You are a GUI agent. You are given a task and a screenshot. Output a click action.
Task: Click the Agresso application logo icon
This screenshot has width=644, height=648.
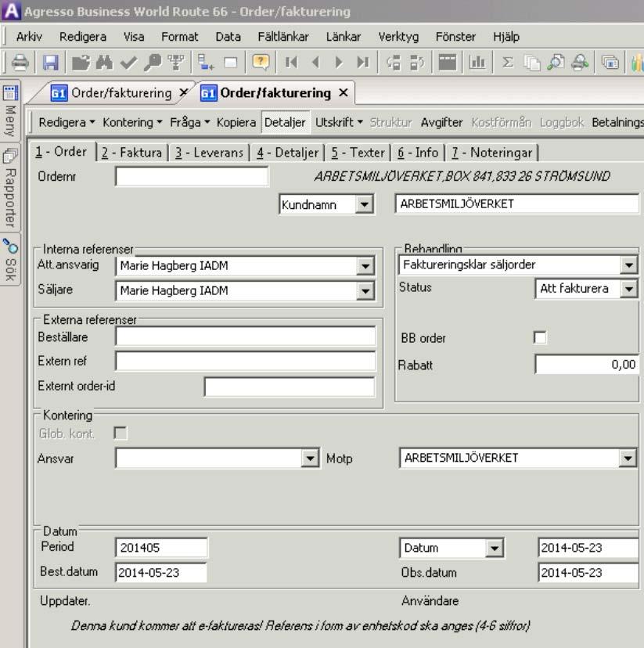(11, 11)
